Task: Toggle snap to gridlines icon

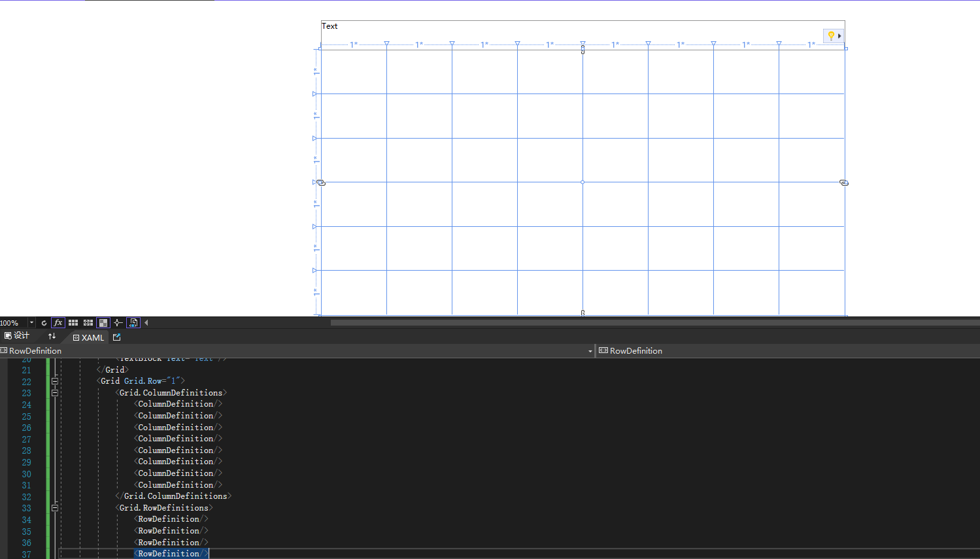Action: point(88,323)
